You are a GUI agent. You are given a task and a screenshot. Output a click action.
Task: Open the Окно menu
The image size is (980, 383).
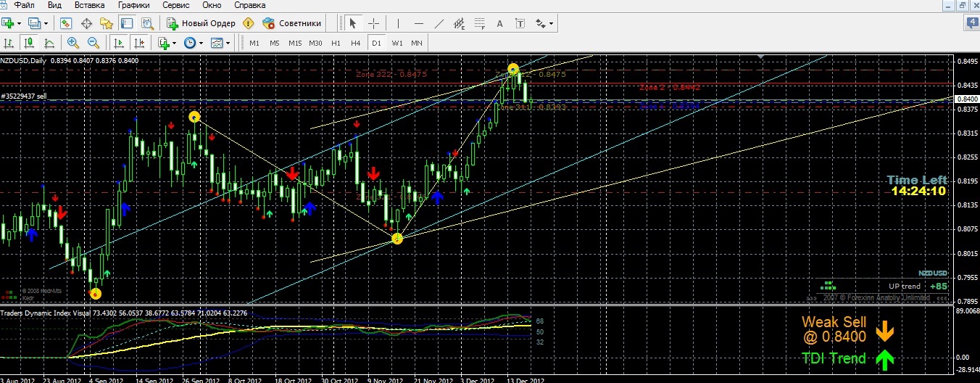coord(212,4)
